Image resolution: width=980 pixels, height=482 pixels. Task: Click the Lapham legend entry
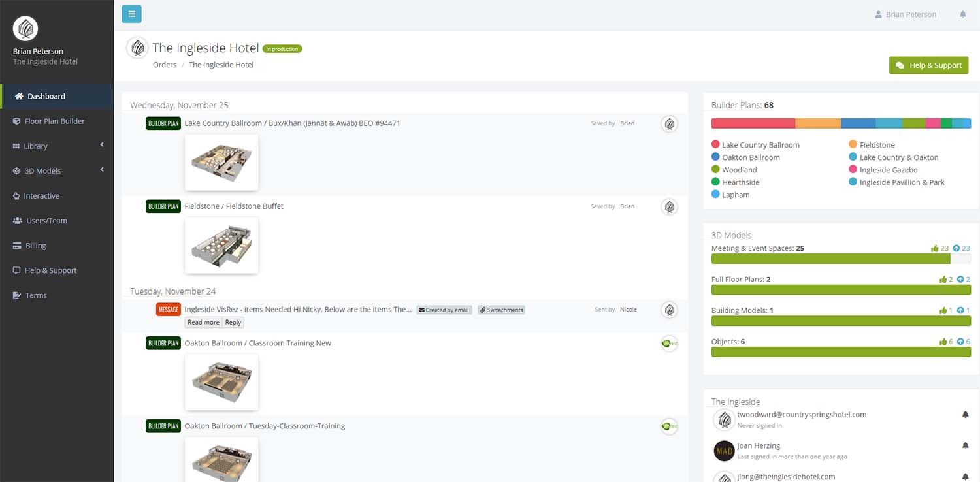[x=730, y=195]
